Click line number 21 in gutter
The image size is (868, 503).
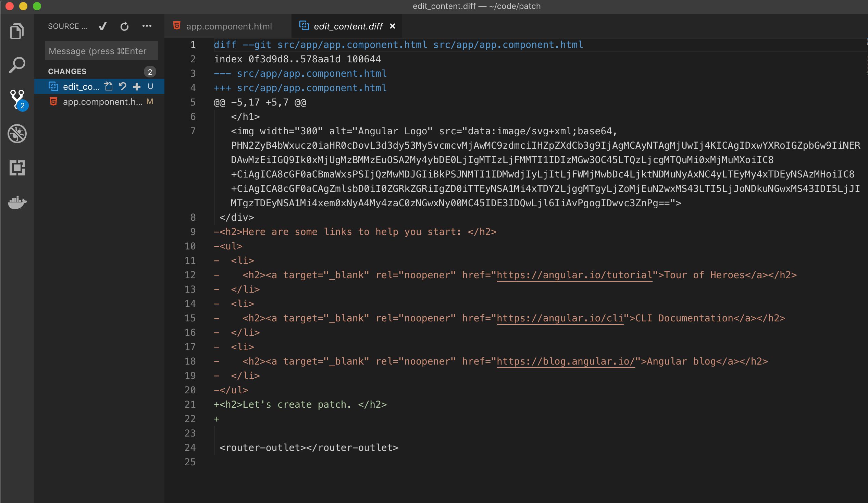(190, 404)
